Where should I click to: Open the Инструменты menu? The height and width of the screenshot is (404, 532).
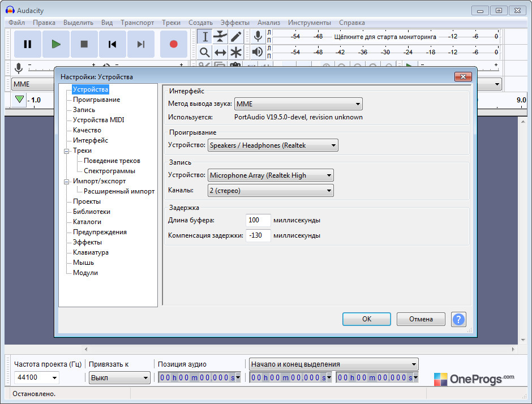pos(310,23)
